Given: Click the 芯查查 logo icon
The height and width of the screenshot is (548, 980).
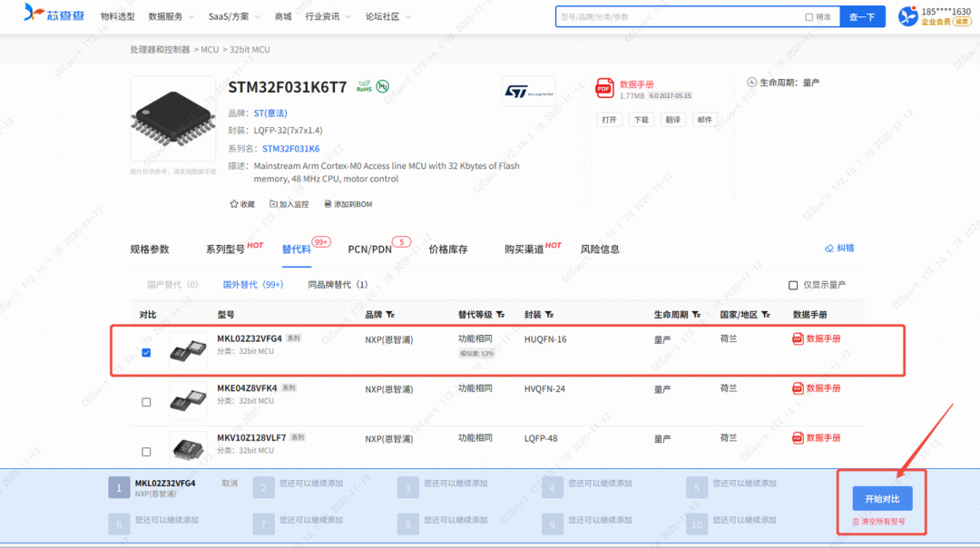Looking at the screenshot, I should [x=34, y=13].
